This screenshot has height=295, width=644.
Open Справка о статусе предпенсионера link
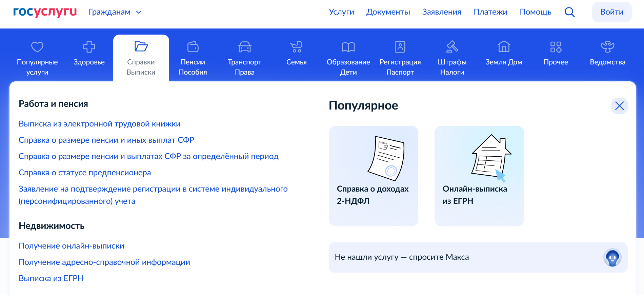(x=85, y=173)
